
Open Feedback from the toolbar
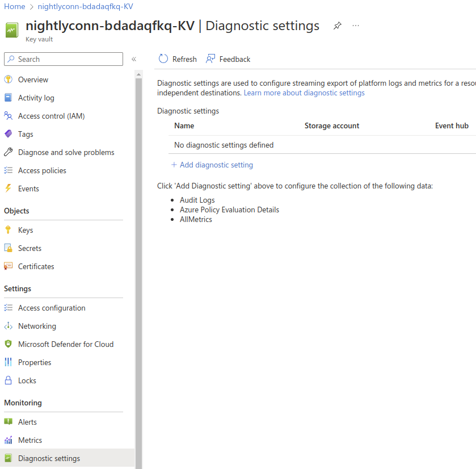[228, 59]
